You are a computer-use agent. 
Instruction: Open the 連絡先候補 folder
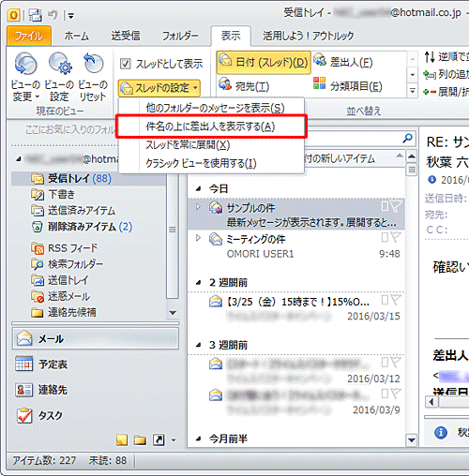[64, 312]
